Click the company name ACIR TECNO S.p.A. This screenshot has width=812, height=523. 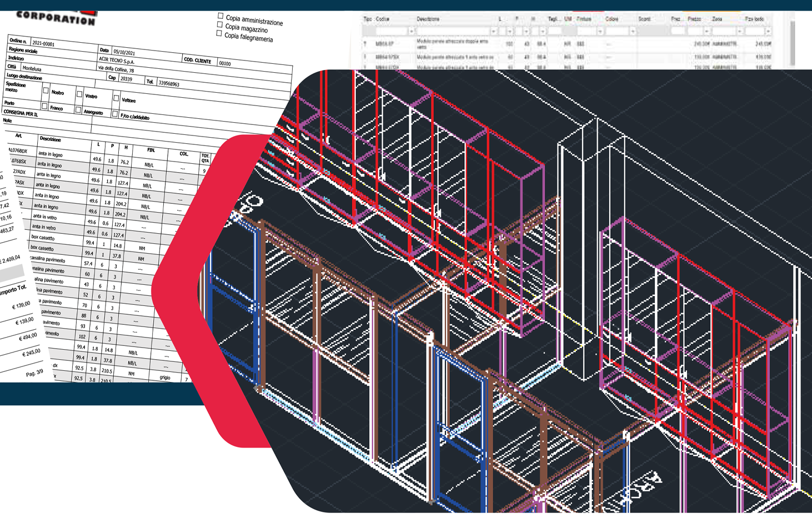(x=117, y=61)
